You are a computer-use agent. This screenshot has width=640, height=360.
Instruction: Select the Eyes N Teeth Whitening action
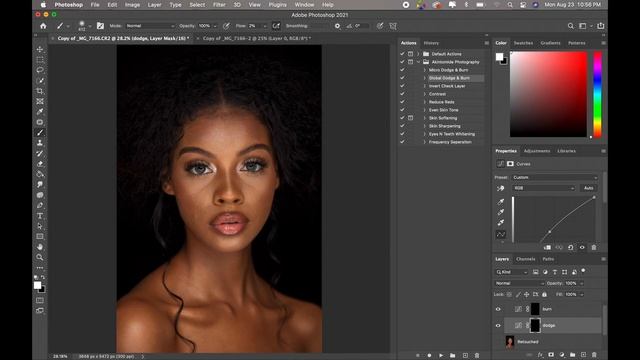pyautogui.click(x=452, y=134)
